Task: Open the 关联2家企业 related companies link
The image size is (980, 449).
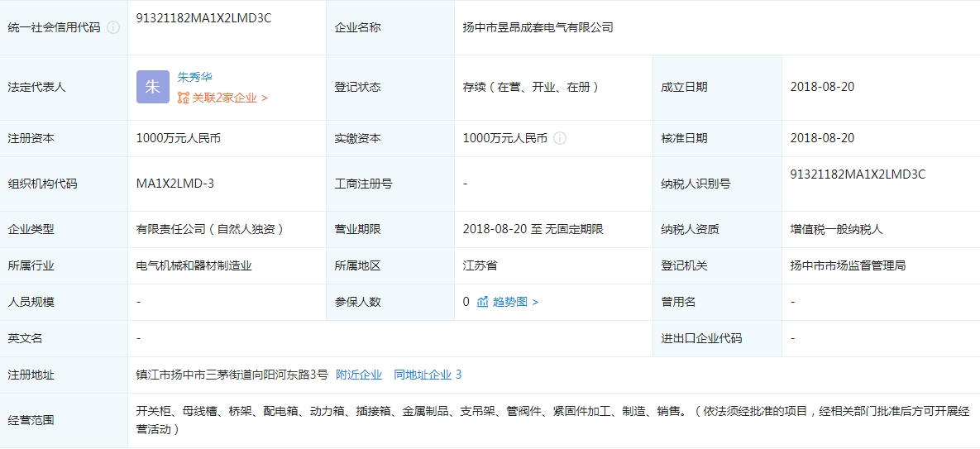Action: coord(225,98)
